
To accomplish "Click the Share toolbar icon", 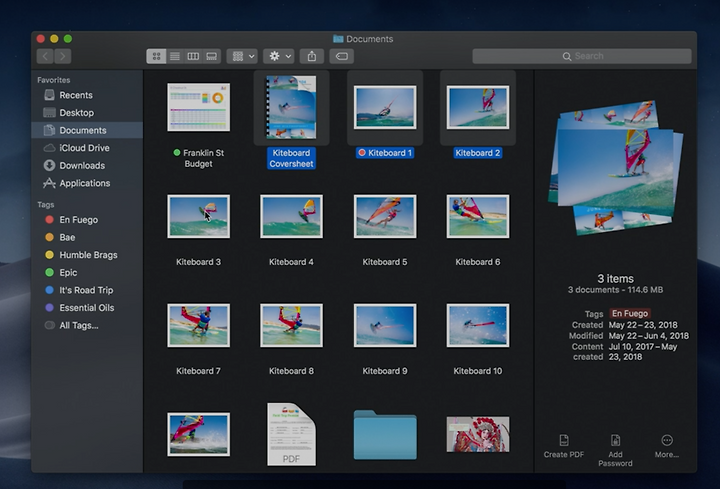I will tap(312, 56).
